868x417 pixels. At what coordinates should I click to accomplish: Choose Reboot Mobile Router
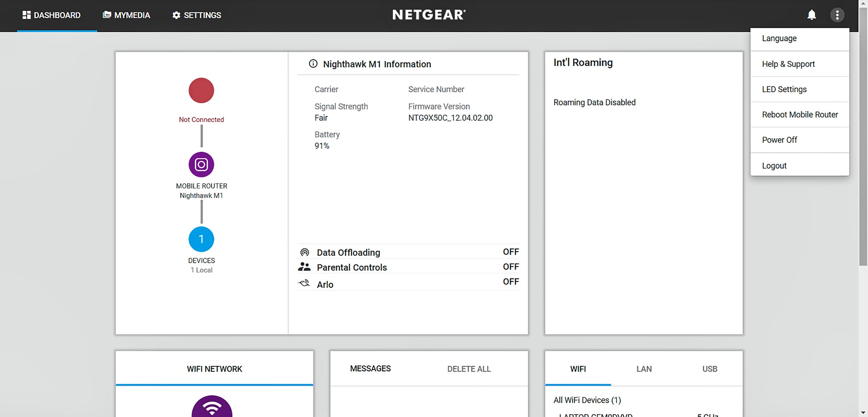(800, 114)
